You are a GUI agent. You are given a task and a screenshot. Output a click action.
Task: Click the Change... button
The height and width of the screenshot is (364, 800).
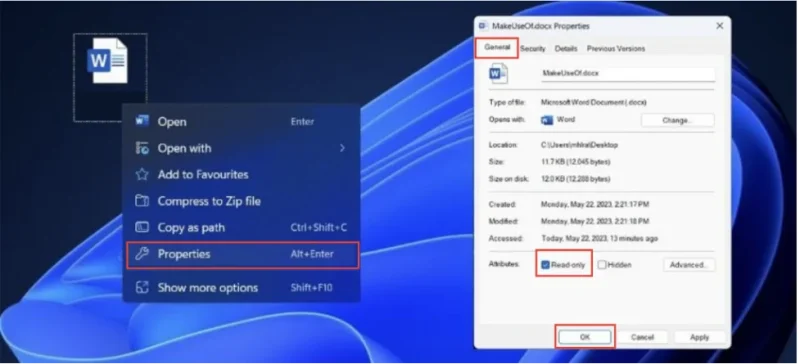click(678, 120)
